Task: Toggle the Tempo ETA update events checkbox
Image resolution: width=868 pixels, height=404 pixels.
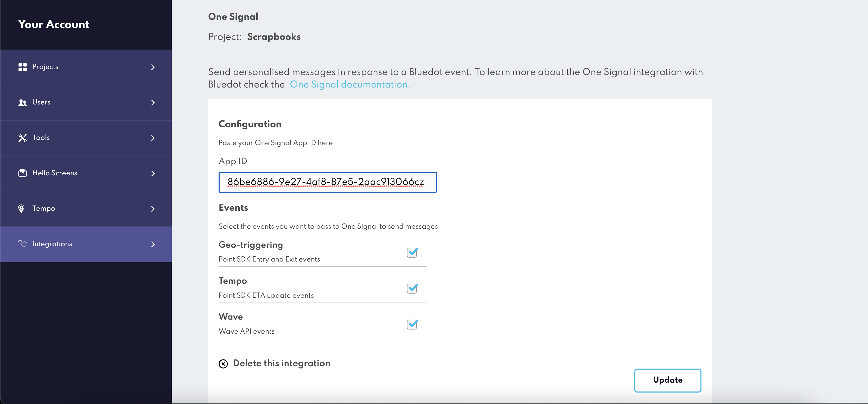Action: point(412,288)
